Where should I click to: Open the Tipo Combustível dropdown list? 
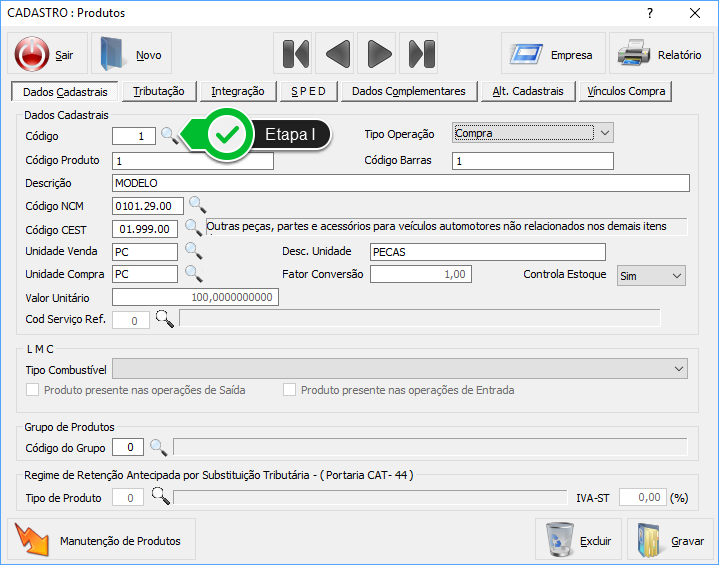click(679, 369)
